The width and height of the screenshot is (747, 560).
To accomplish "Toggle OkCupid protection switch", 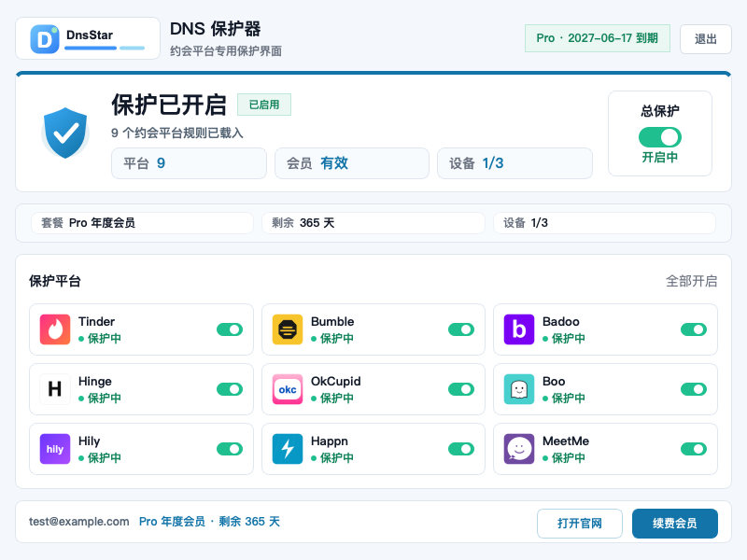I will click(461, 389).
